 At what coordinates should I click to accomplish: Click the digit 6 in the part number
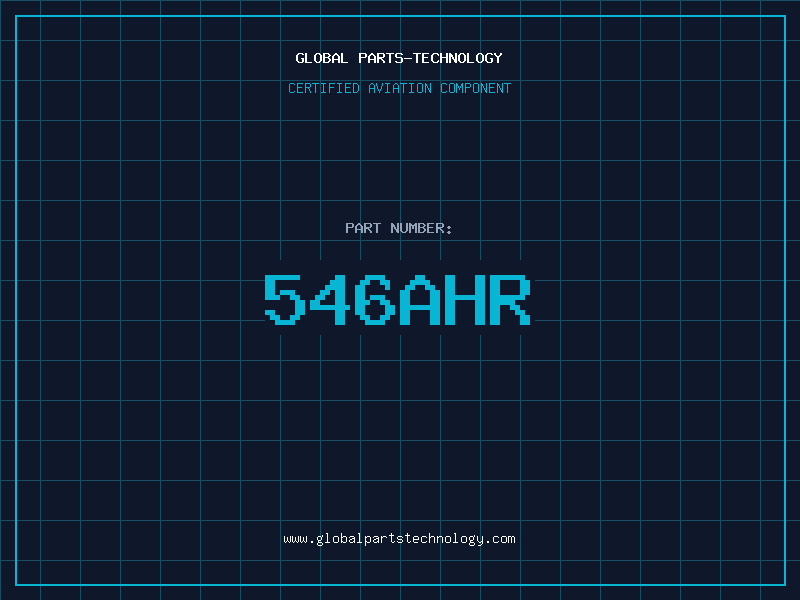375,300
